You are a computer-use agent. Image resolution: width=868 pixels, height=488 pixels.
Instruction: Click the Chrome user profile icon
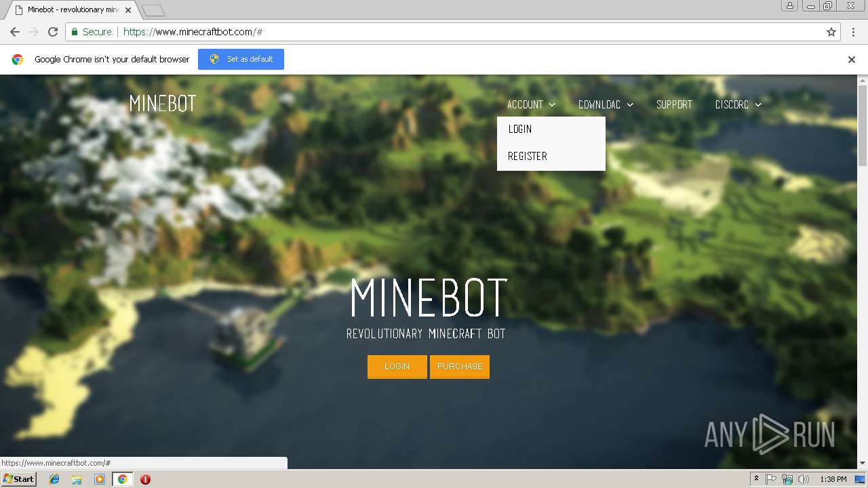tap(790, 5)
